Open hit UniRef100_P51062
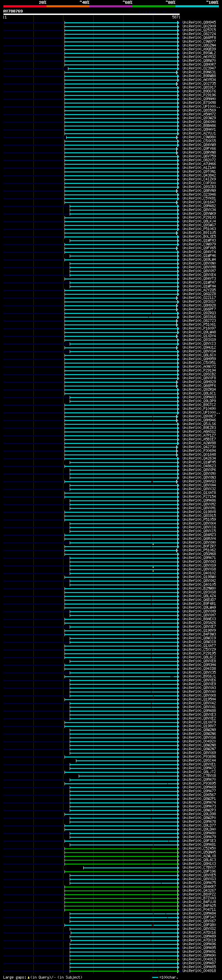 (199, 550)
